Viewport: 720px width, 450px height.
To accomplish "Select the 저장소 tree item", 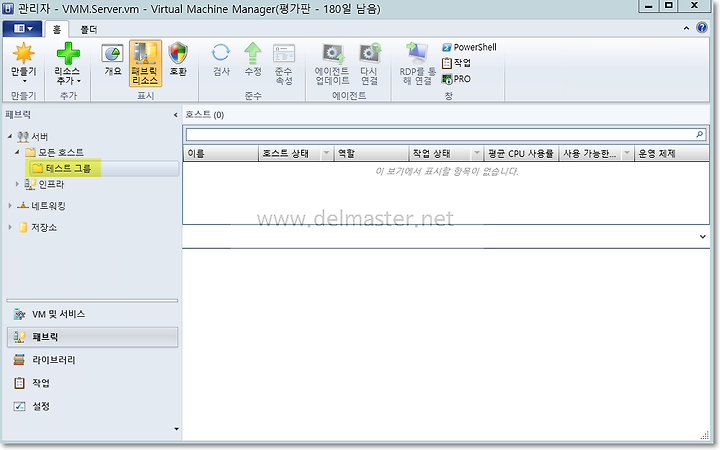I will [38, 227].
